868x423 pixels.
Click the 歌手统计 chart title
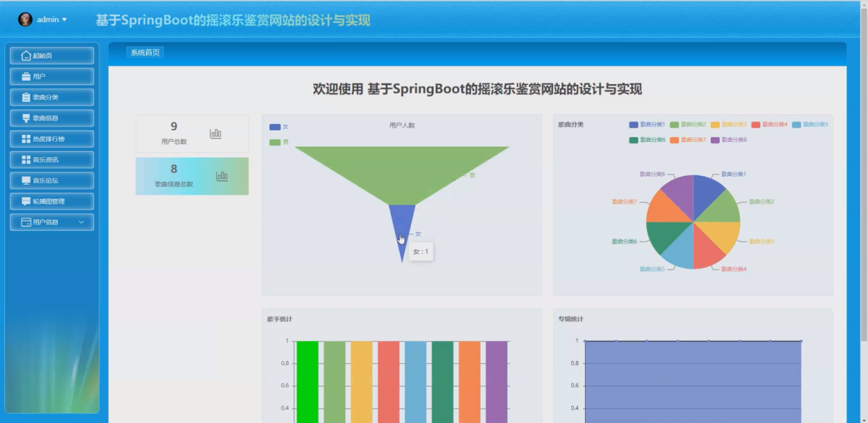coord(279,319)
